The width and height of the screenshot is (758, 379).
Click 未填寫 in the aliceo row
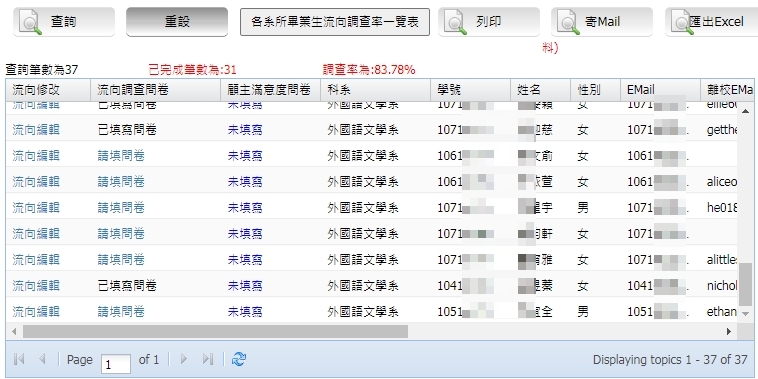click(245, 182)
